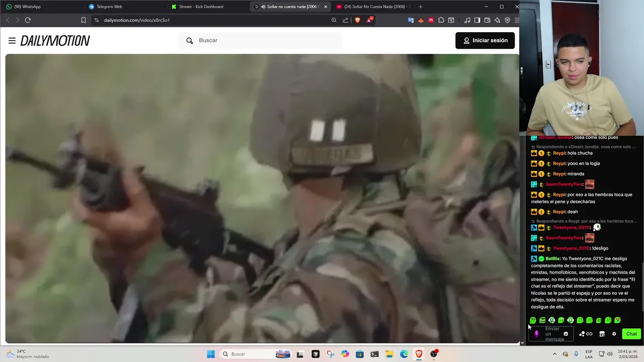Open chat settings gear
This screenshot has height=362, width=644.
[614, 334]
